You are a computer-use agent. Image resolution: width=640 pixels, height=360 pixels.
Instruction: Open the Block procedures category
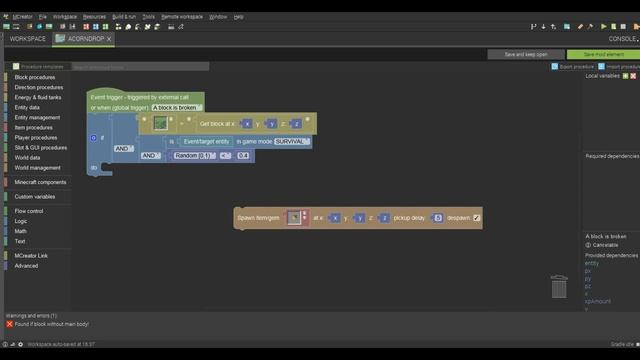(x=35, y=77)
